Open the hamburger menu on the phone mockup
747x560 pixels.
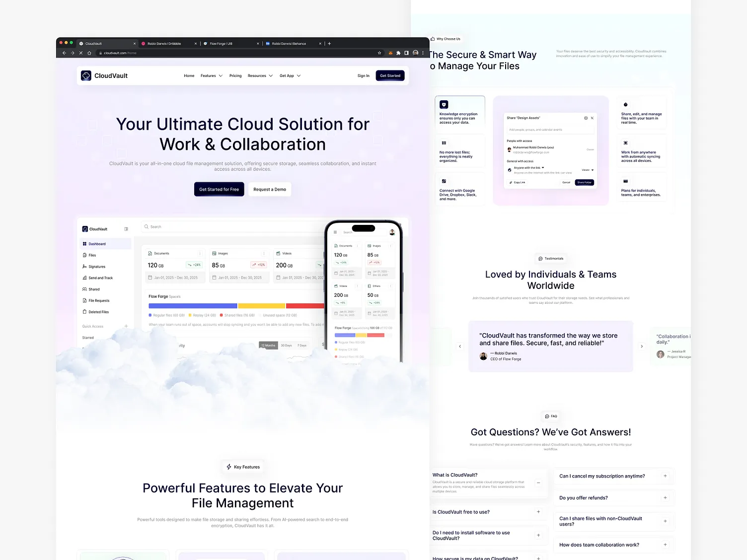click(x=335, y=232)
